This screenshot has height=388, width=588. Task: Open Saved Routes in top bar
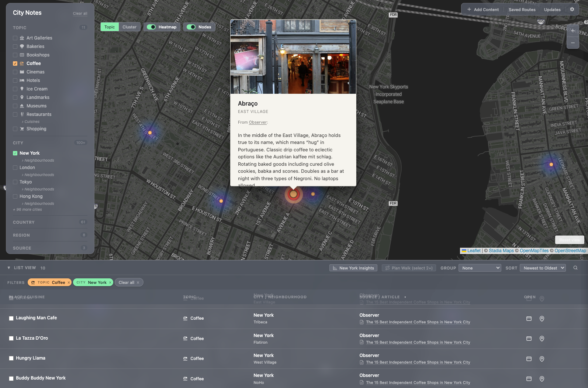(x=522, y=10)
